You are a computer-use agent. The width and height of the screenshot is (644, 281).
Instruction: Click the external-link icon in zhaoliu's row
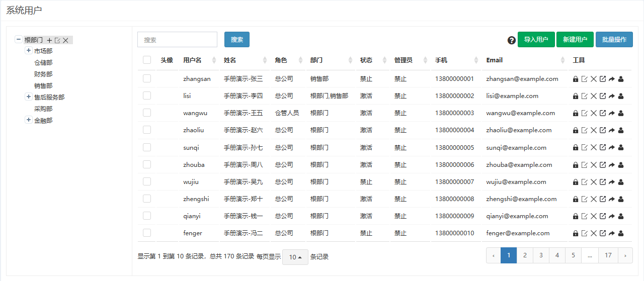(x=602, y=130)
